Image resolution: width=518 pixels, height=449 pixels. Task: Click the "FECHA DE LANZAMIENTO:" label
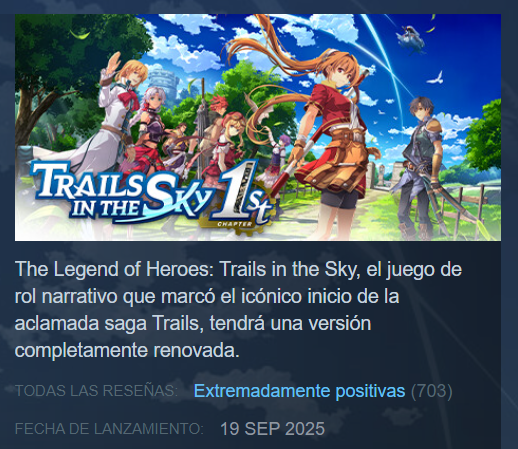pos(109,429)
